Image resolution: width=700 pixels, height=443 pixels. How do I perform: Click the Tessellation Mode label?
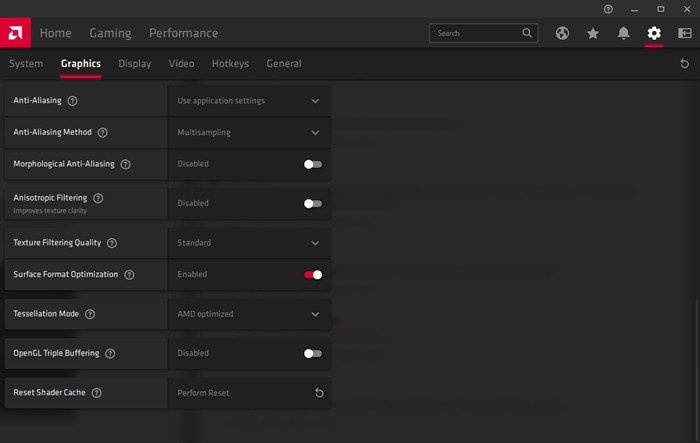pos(46,313)
